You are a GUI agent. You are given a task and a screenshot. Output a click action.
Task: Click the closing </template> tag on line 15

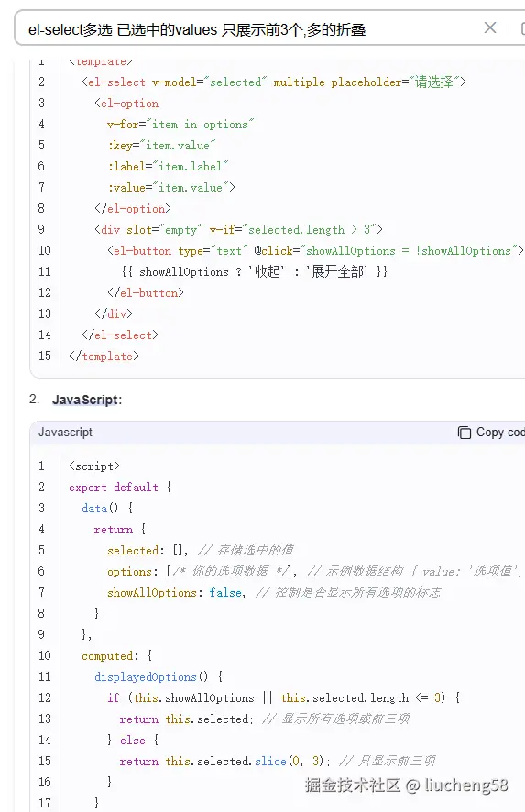click(x=104, y=357)
